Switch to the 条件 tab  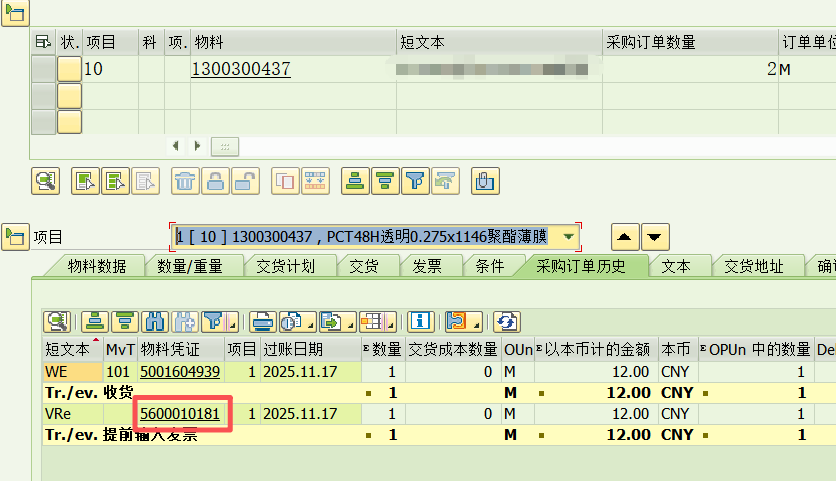click(x=490, y=266)
